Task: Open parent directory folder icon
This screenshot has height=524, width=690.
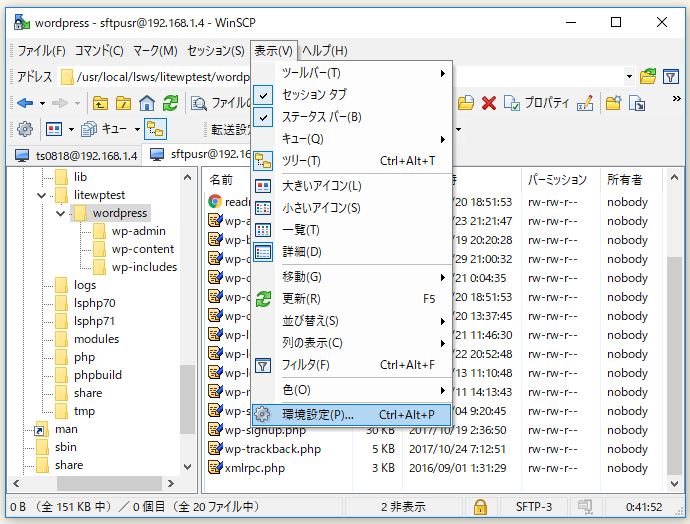Action: point(100,103)
